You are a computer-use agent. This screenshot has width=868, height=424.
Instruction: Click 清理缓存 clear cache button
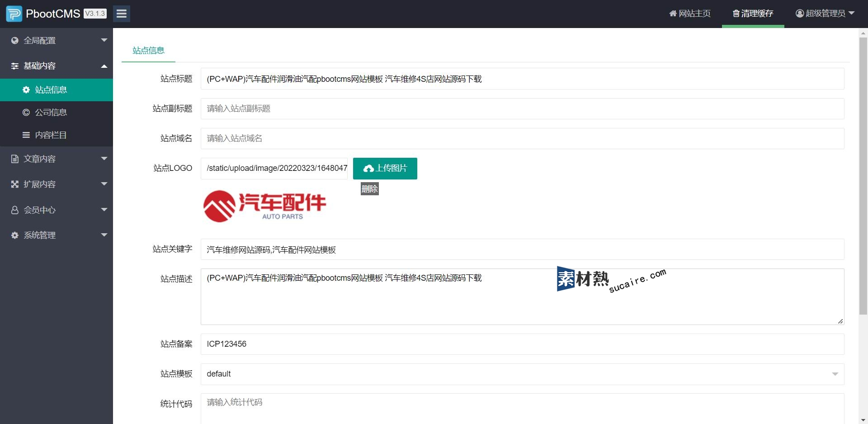pos(753,14)
